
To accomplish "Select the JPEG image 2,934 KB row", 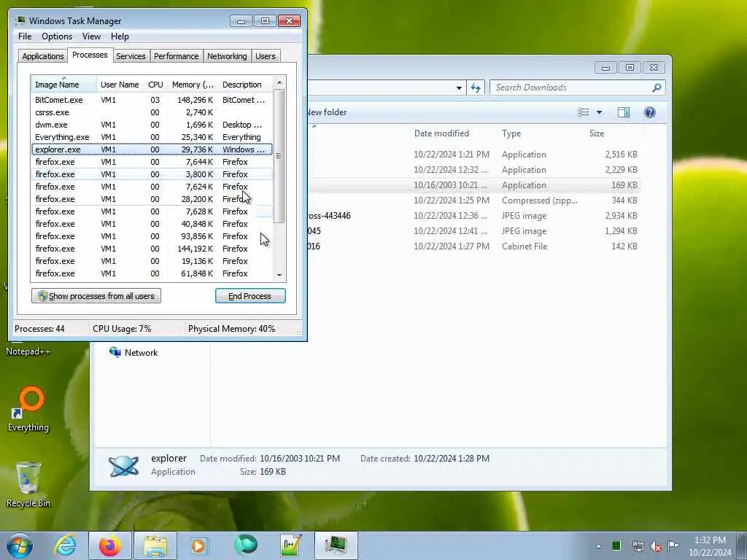I will click(x=474, y=216).
